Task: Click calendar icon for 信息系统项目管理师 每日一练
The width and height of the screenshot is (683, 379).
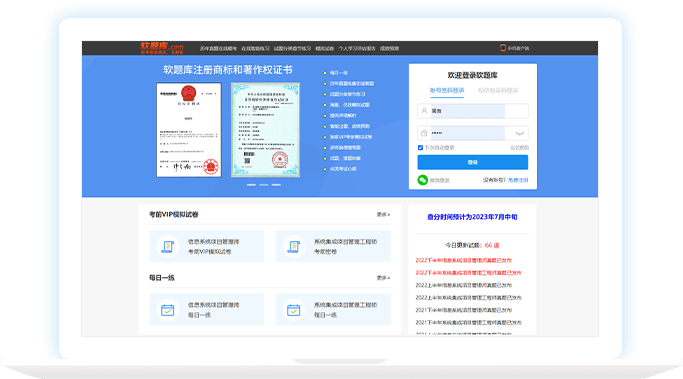Action: pyautogui.click(x=168, y=310)
